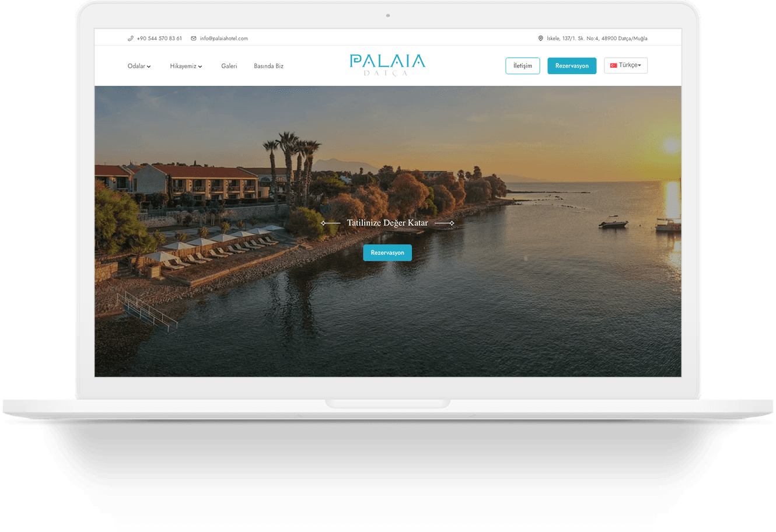Click the Turkish flag icon
The width and height of the screenshot is (776, 532).
pyautogui.click(x=613, y=65)
